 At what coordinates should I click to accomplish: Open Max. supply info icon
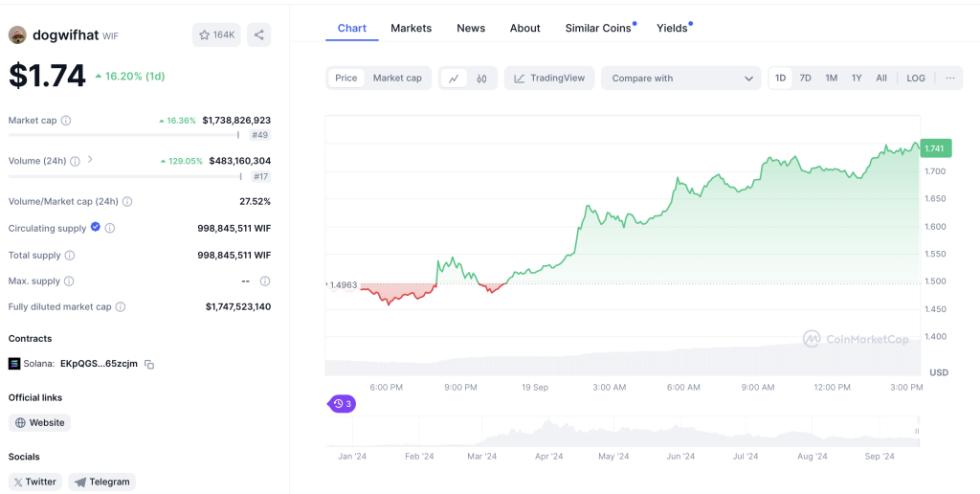pos(69,281)
